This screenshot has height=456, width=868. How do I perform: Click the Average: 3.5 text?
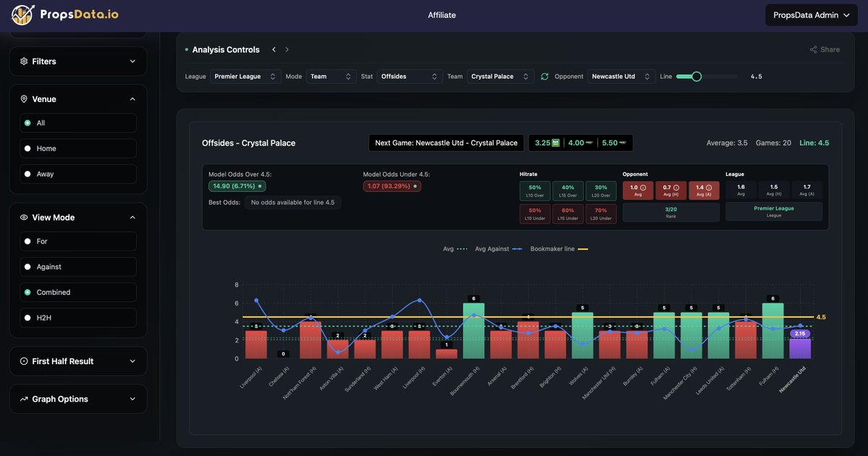(x=727, y=143)
